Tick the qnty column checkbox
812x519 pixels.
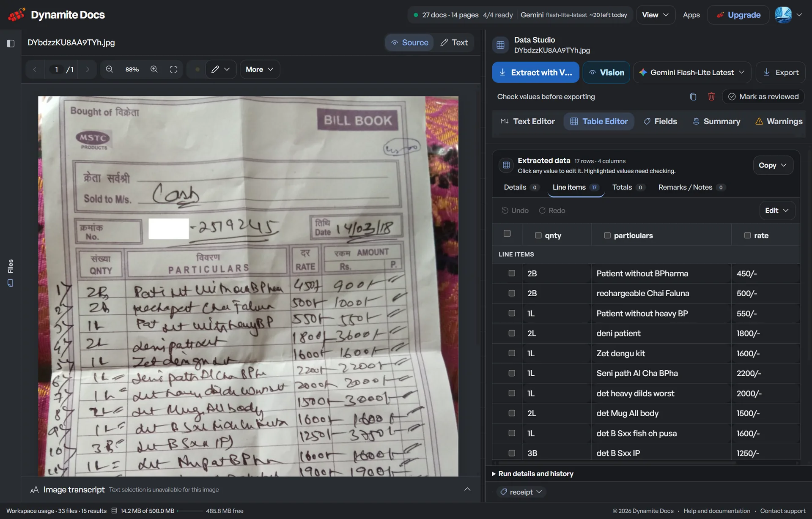tap(538, 235)
